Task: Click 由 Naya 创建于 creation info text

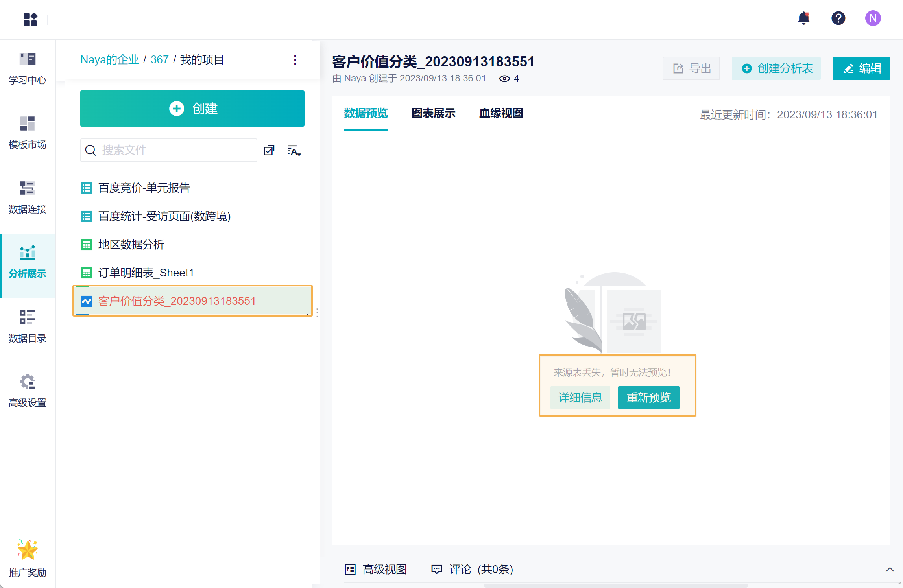Action: click(409, 79)
